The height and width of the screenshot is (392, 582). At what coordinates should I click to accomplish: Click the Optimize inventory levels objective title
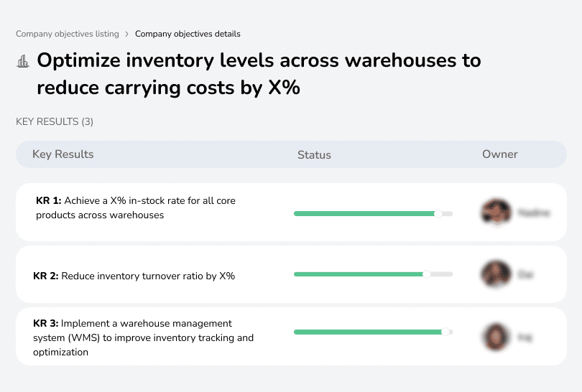tap(259, 74)
